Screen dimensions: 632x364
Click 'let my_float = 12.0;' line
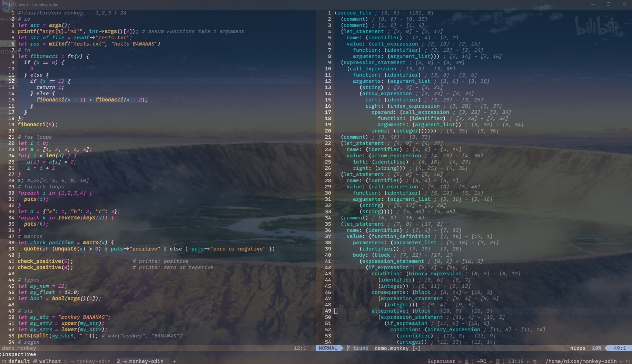click(x=49, y=292)
